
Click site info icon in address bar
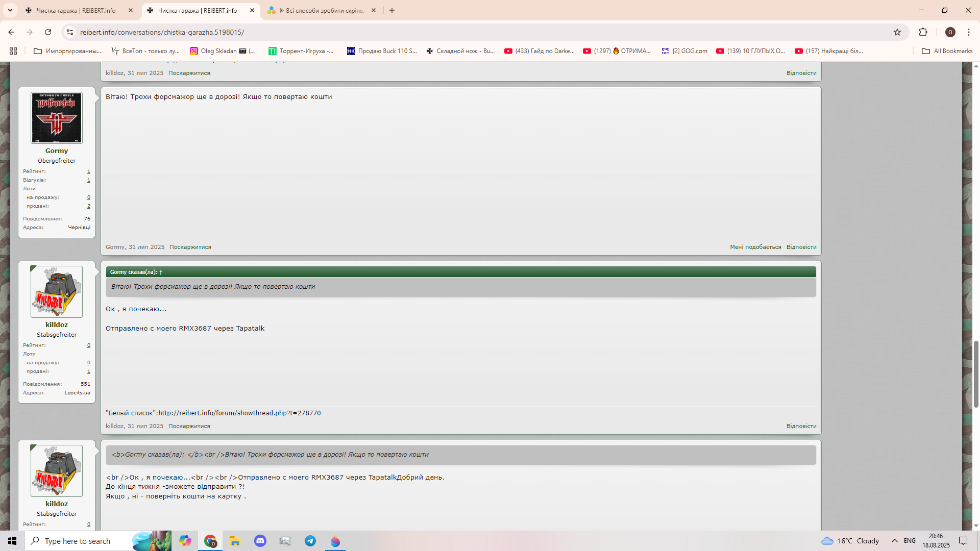(70, 32)
